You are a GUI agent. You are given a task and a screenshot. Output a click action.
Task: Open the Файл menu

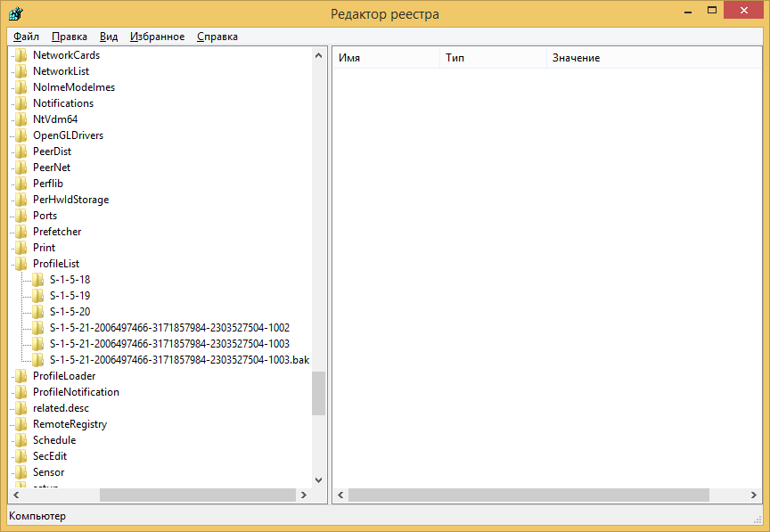pos(26,37)
